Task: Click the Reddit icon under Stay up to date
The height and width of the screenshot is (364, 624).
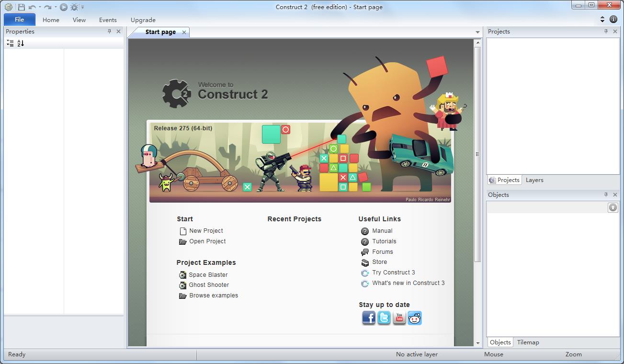Action: [415, 318]
